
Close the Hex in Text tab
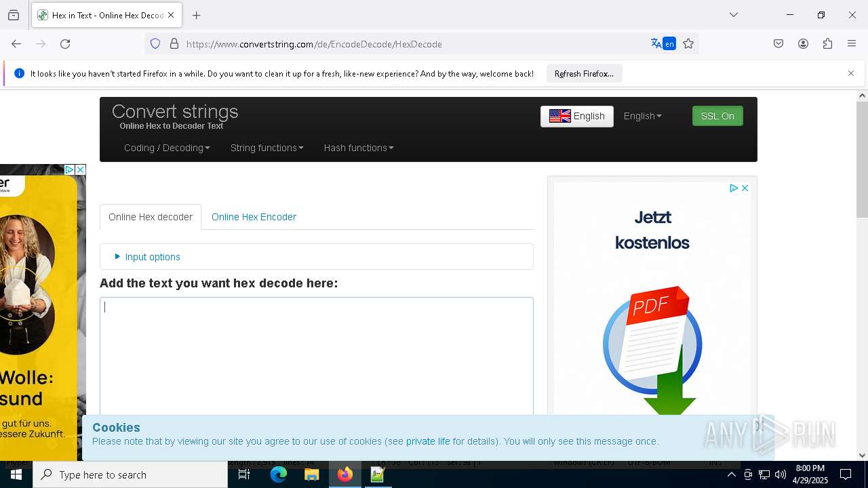tap(171, 15)
